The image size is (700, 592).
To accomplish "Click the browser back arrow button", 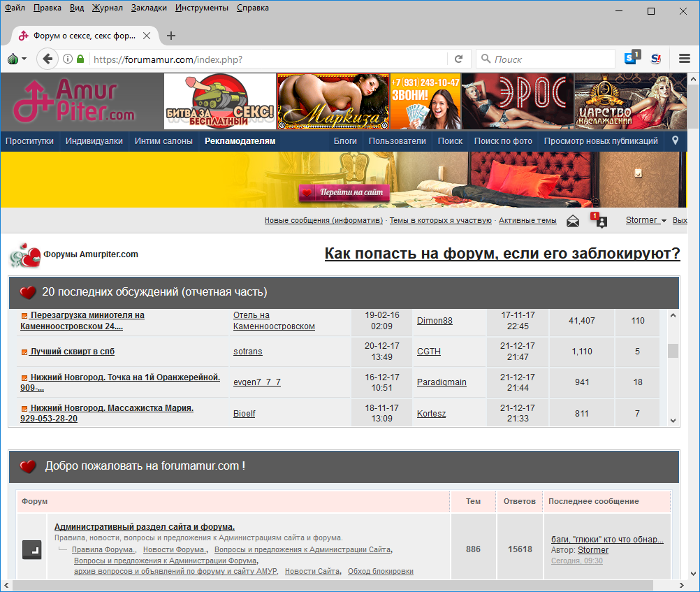I will pyautogui.click(x=48, y=59).
